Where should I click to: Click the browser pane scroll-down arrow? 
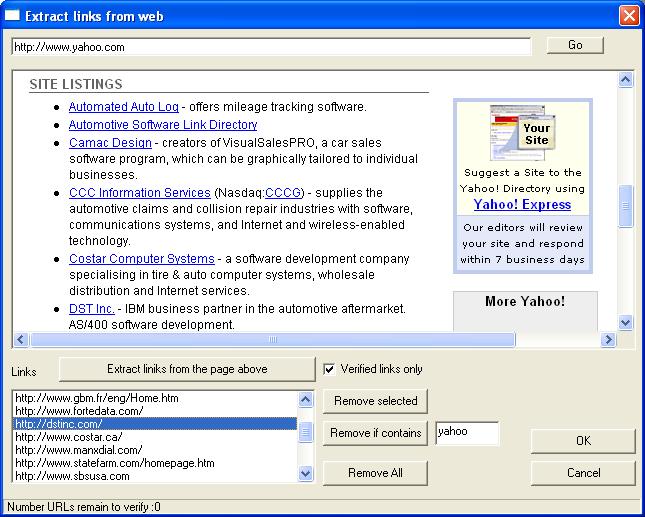[x=625, y=322]
